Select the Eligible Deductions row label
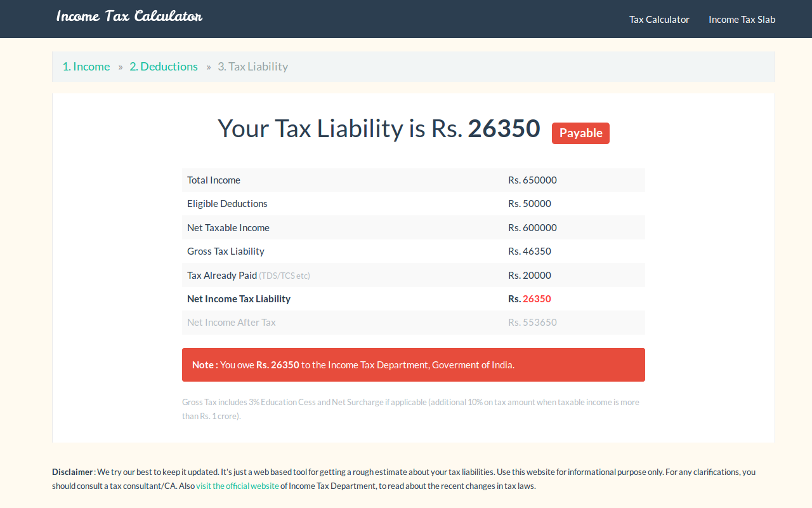 click(227, 204)
